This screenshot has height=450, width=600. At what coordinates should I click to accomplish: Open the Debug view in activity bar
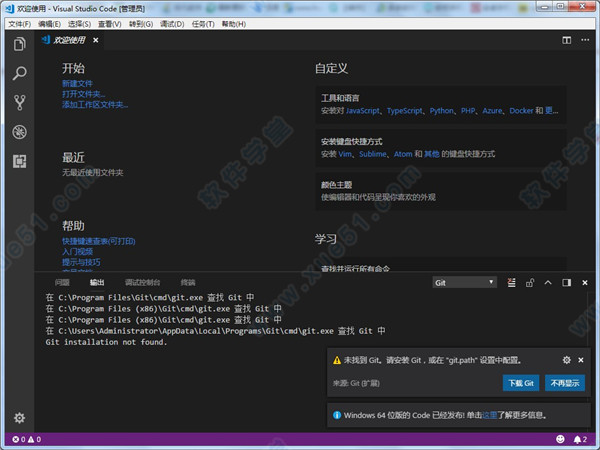(20, 132)
